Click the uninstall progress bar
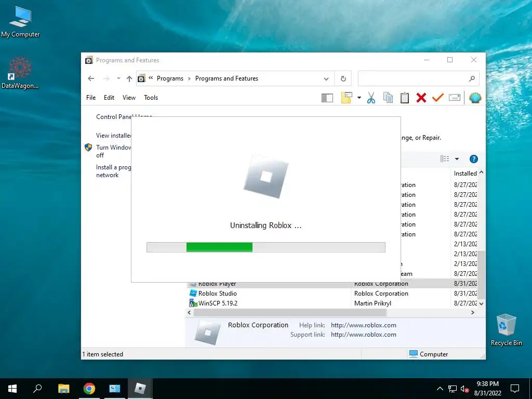Viewport: 532px width, 399px height. (x=265, y=247)
